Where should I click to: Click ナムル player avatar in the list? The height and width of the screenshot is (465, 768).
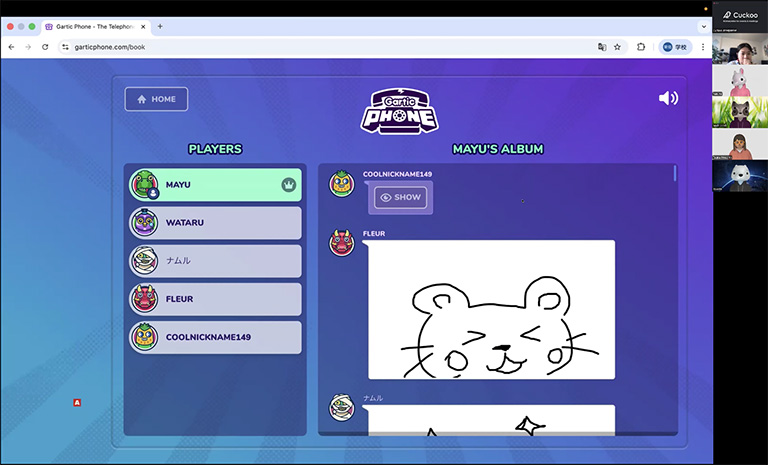[x=144, y=261]
